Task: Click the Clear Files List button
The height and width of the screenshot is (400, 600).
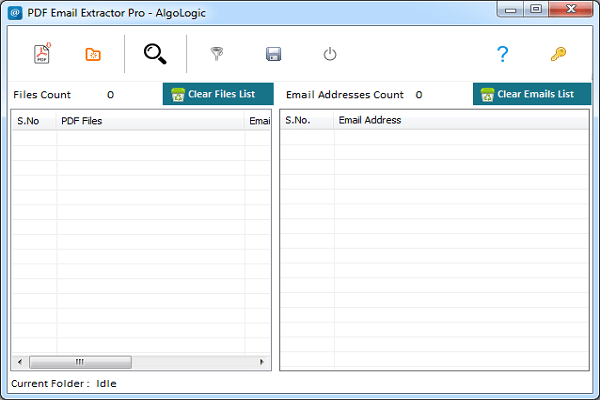Action: [218, 94]
